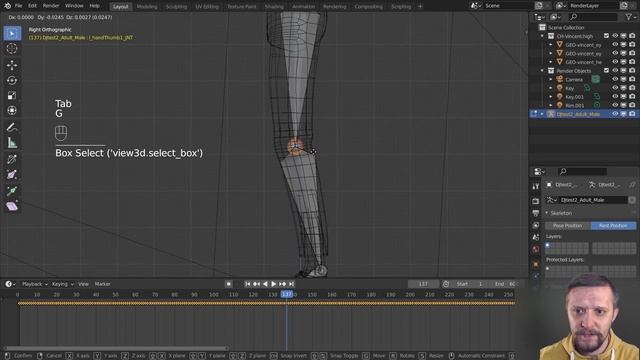
Task: Open the timeline Marker menu
Action: 102,284
